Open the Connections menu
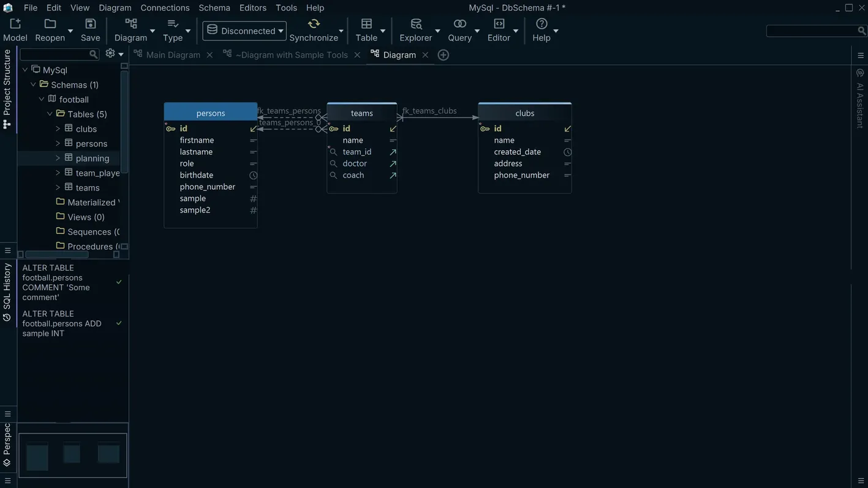 [165, 6]
